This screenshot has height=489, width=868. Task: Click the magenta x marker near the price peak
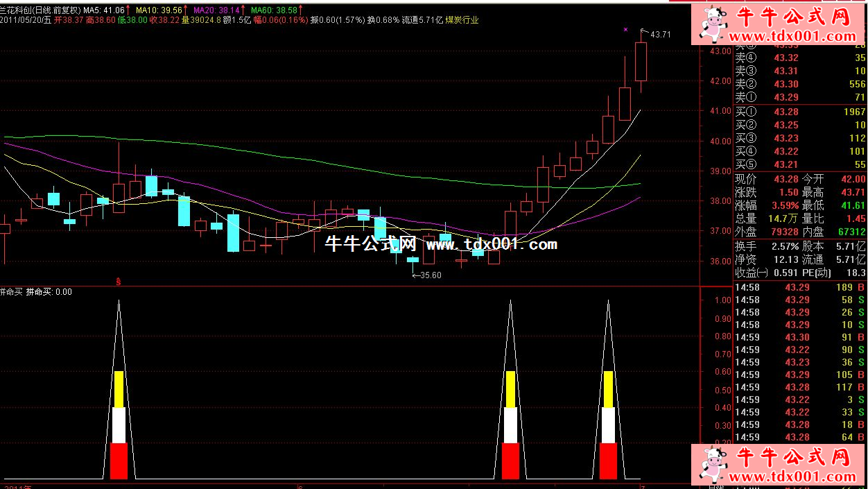pyautogui.click(x=625, y=30)
